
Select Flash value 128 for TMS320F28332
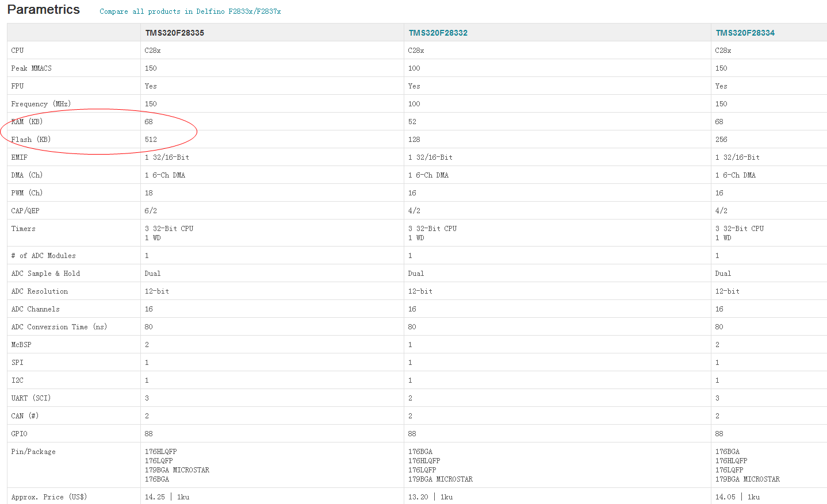pos(414,140)
